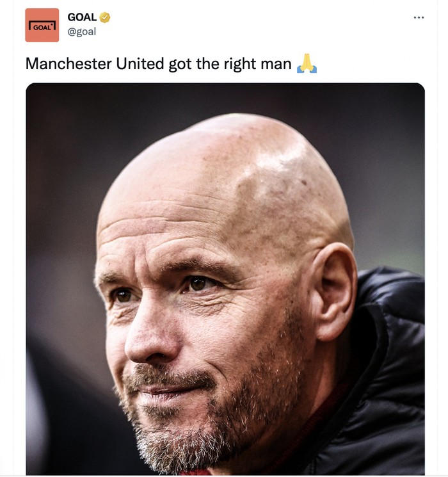
Task: Open the @goal handle link
Action: pyautogui.click(x=81, y=31)
